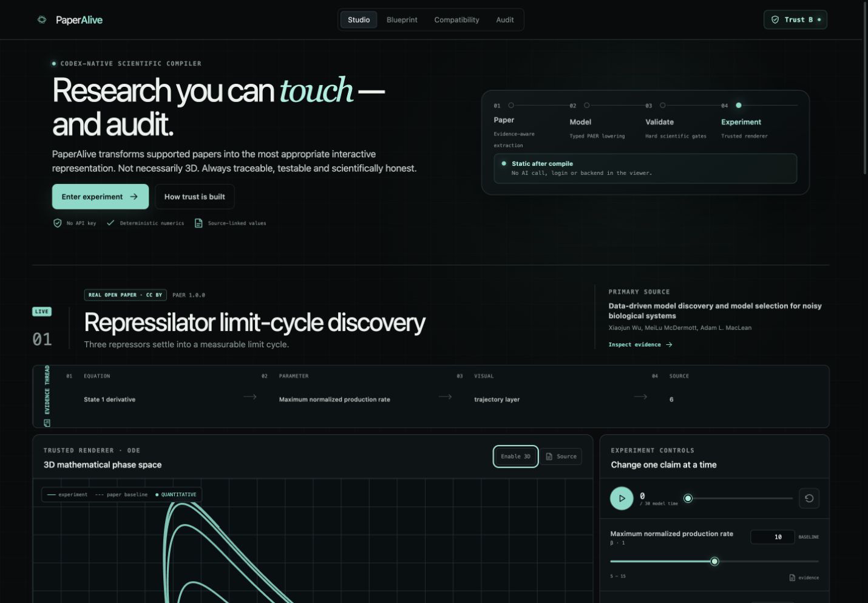Play the model time simulation
This screenshot has width=868, height=603.
click(x=622, y=499)
